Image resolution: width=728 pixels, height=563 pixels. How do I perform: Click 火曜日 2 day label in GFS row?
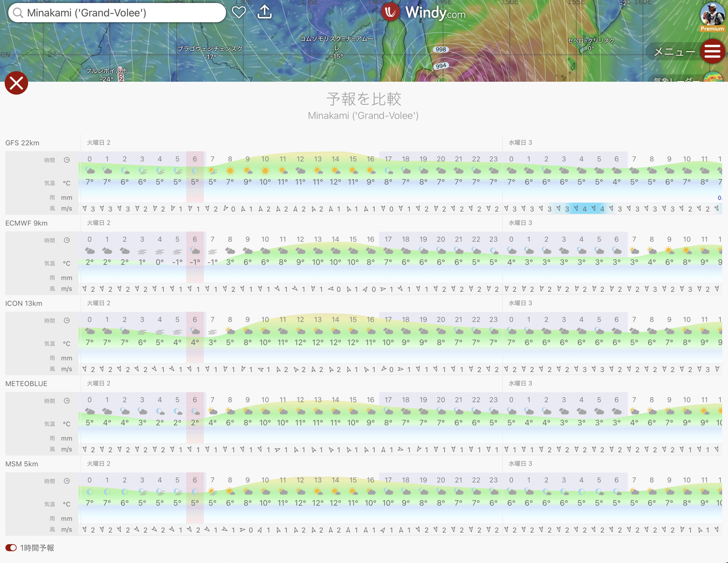(x=98, y=143)
